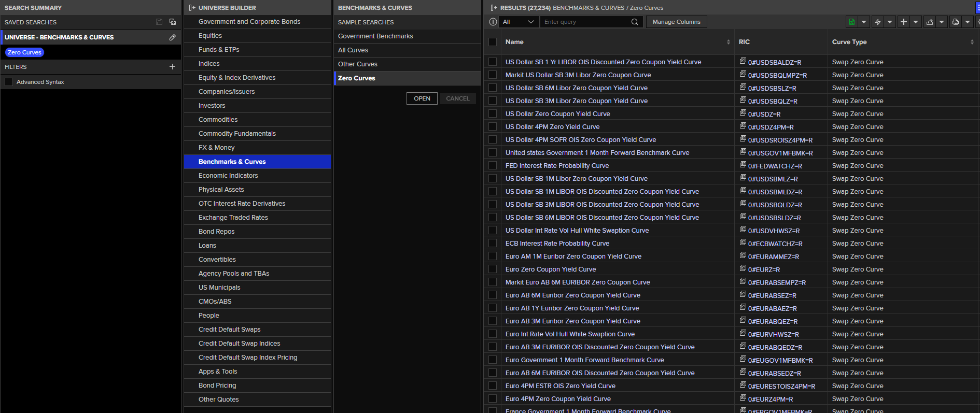Click the plus add icon in results toolbar
Screen dimensions: 980x413
903,22
